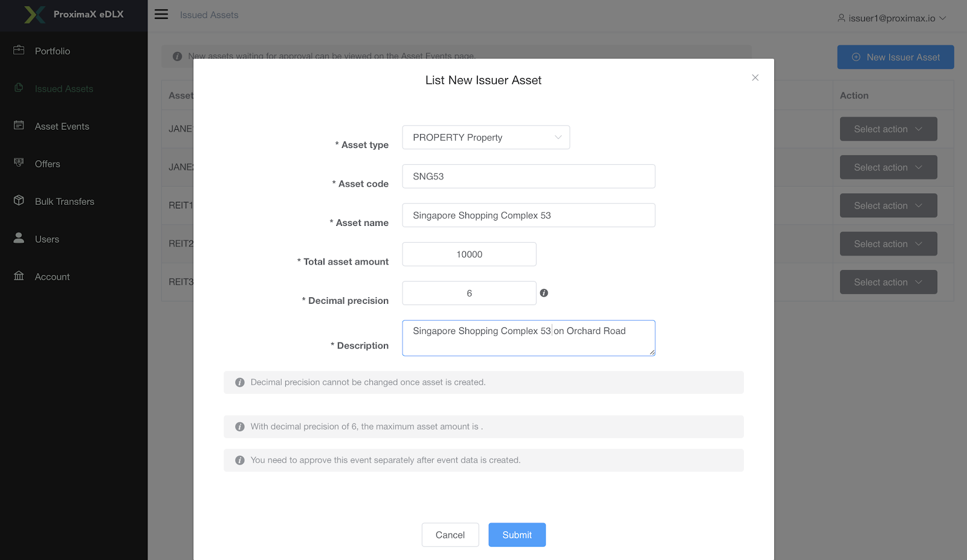Screen dimensions: 967x560
Task: Click the ProximaX eDLX logo icon
Action: (34, 14)
